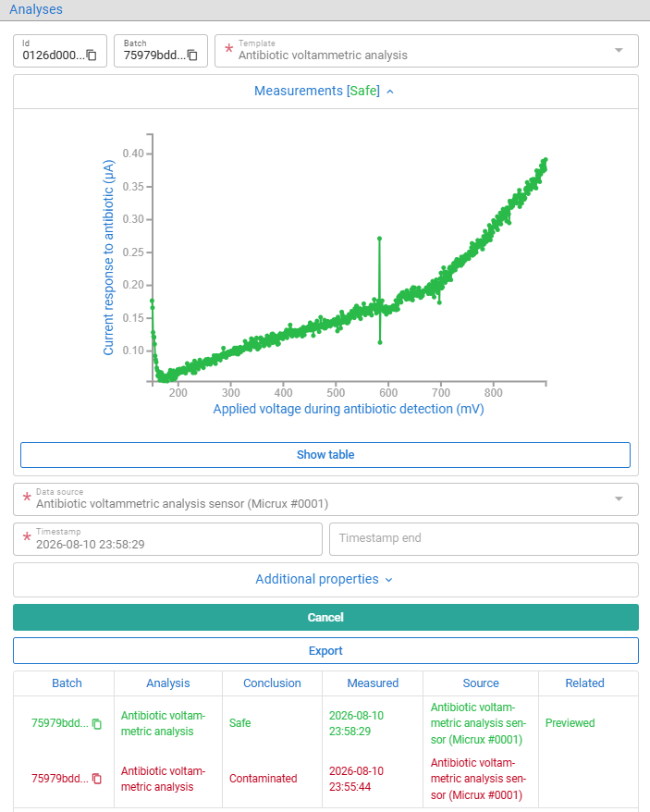Sort by Conclusion column header
This screenshot has height=812, width=650.
[272, 683]
